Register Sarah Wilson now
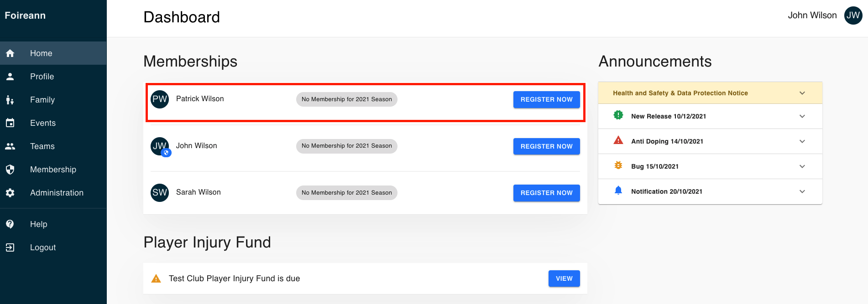This screenshot has height=304, width=868. 546,193
